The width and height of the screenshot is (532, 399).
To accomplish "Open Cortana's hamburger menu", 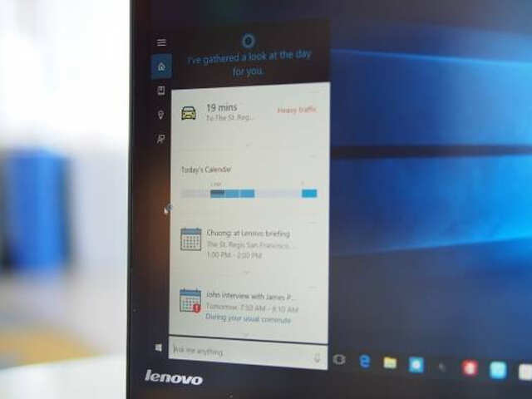I will click(x=161, y=42).
